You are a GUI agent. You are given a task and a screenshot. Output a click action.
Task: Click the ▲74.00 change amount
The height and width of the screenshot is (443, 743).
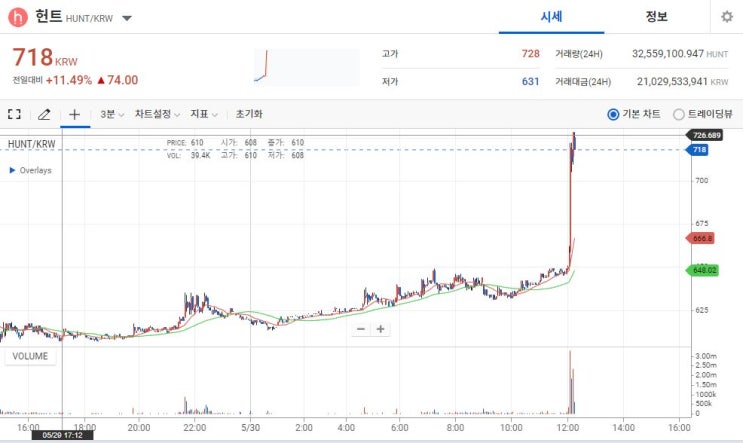point(118,80)
